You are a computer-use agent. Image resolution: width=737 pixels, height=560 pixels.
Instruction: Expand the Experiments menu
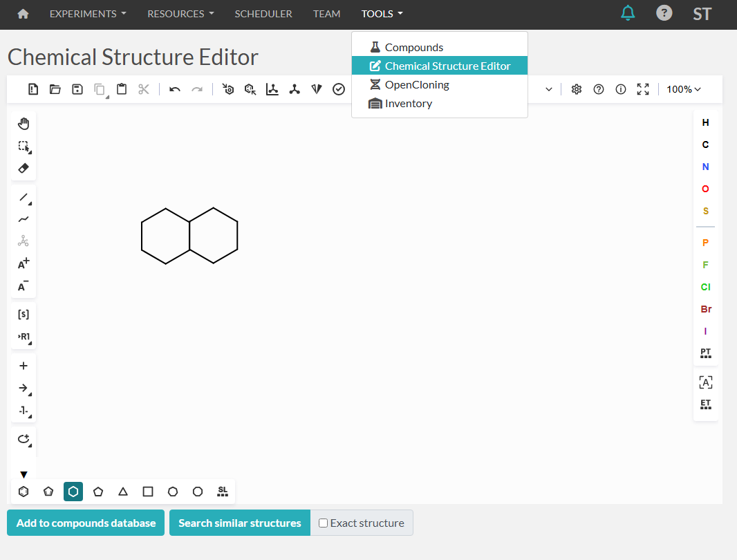click(88, 14)
